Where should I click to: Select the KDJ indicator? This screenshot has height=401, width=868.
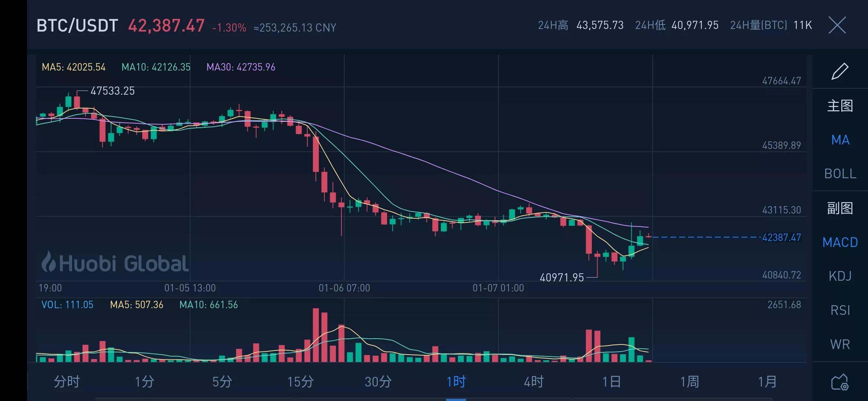click(x=840, y=276)
